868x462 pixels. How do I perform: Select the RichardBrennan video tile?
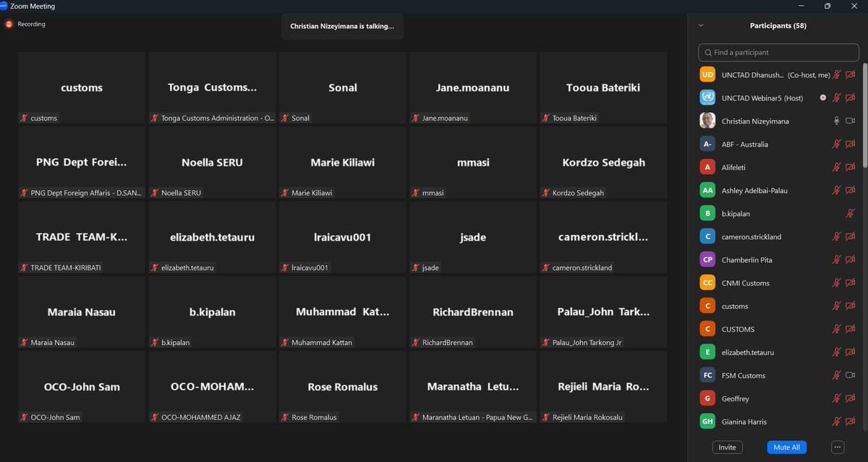473,312
